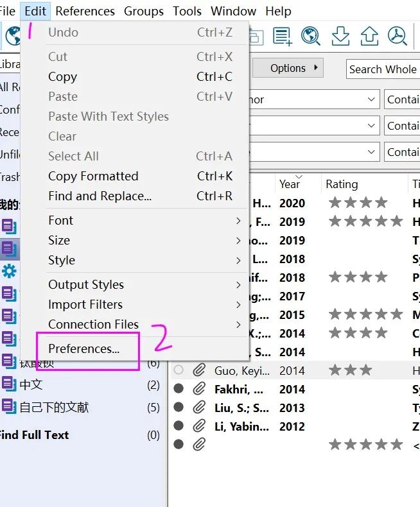Viewport: 420px width, 507px height.
Task: Open the Window menu
Action: 233,11
